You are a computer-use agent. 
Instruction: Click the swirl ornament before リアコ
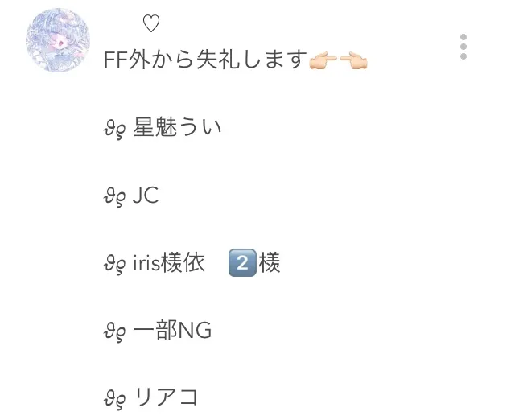114,400
